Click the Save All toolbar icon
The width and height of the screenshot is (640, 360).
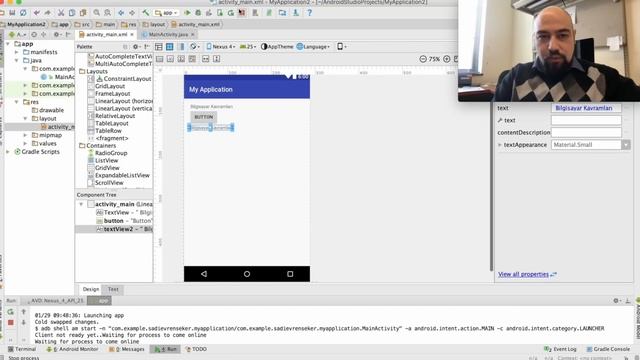pos(12,13)
